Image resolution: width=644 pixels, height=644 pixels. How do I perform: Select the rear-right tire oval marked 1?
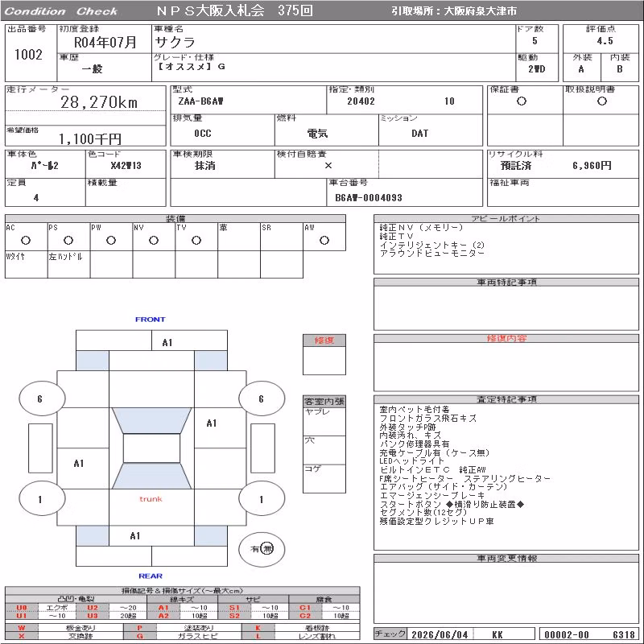pyautogui.click(x=262, y=499)
